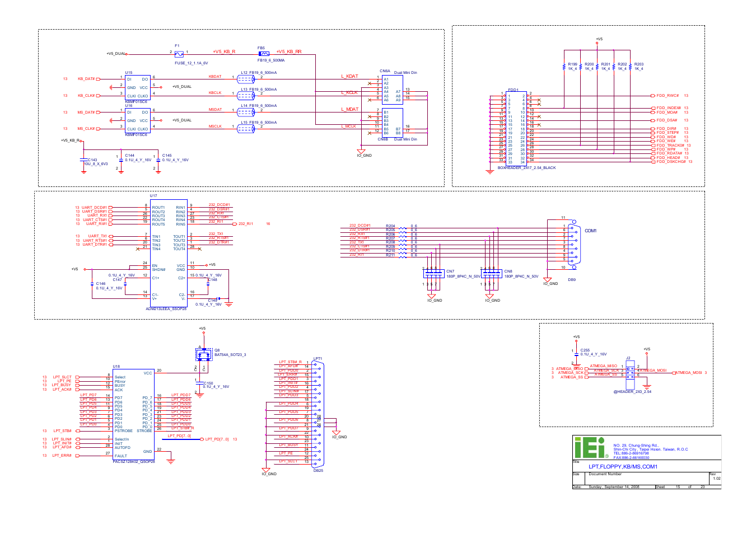Click the sheet title LPT,FLOPPY,KB/MS,COM1
The height and width of the screenshot is (534, 756).
(623, 467)
